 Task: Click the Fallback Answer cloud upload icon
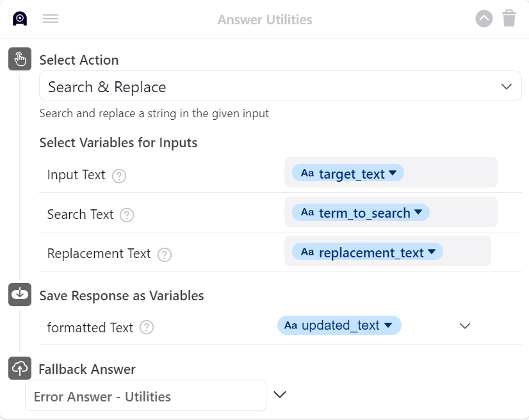pos(20,368)
